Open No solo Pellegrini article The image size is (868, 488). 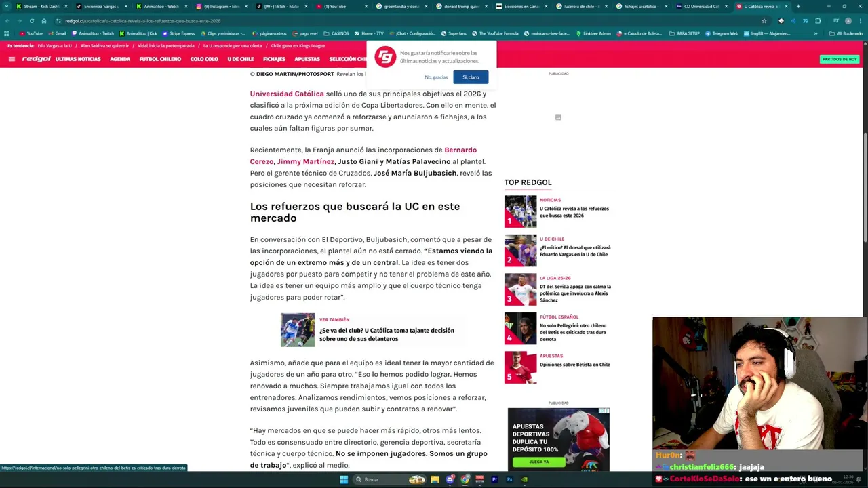click(573, 332)
